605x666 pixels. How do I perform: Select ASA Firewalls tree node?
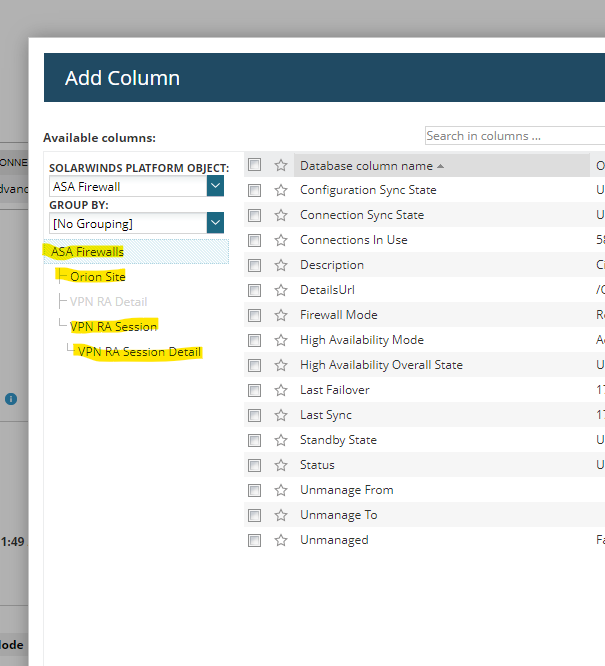pyautogui.click(x=87, y=251)
